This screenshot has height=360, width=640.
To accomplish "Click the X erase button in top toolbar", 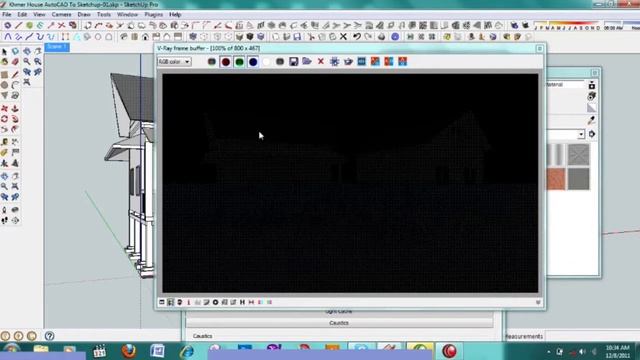I will click(x=343, y=37).
